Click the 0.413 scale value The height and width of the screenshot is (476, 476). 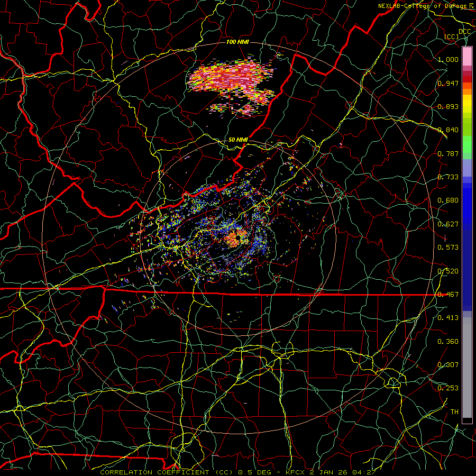point(448,318)
